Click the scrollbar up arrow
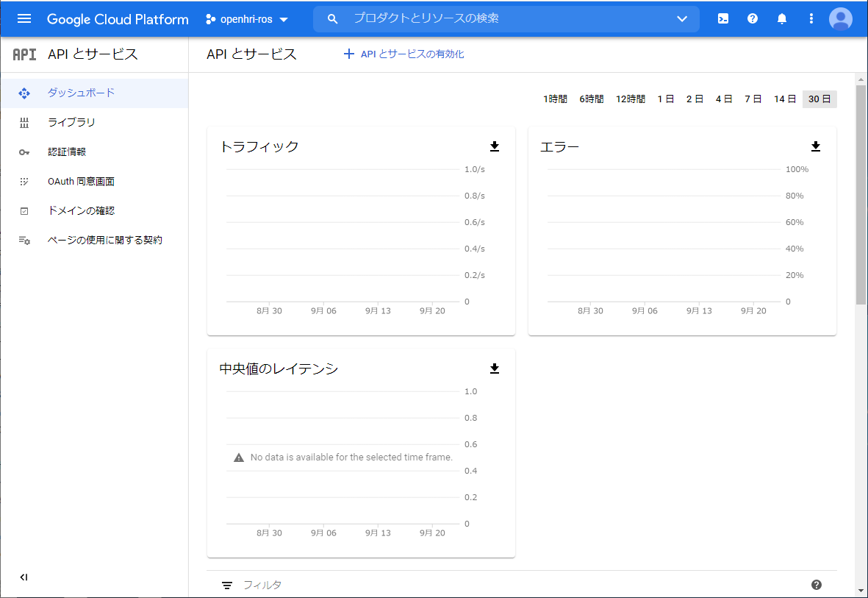Viewport: 868px width, 598px height. 861,80
